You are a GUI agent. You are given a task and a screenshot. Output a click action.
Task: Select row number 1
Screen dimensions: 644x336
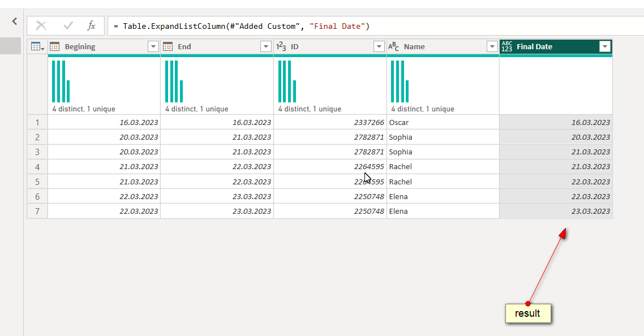coord(37,122)
